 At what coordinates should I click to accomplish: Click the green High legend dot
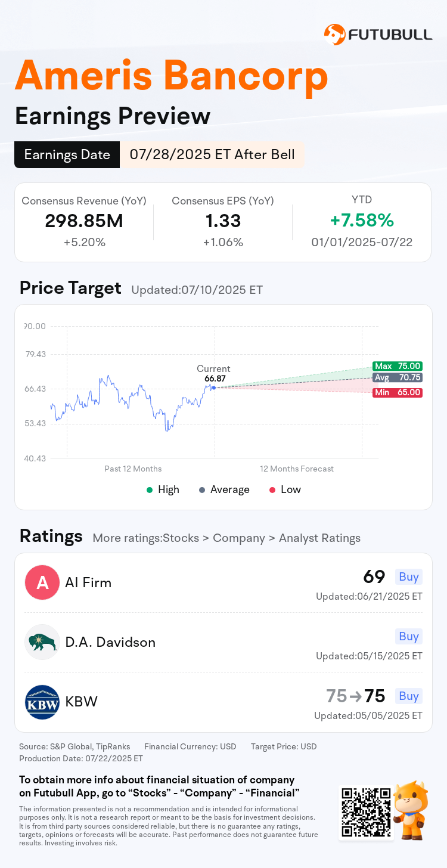[x=149, y=490]
